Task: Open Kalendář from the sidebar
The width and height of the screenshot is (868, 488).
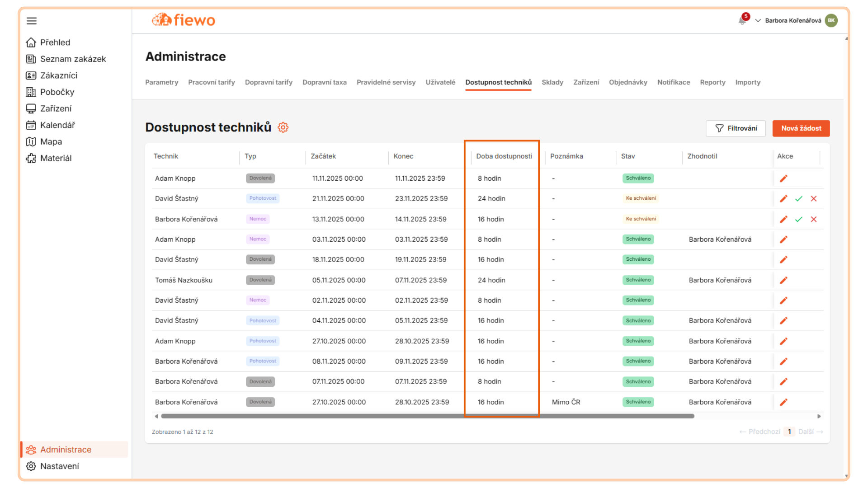Action: click(x=57, y=125)
